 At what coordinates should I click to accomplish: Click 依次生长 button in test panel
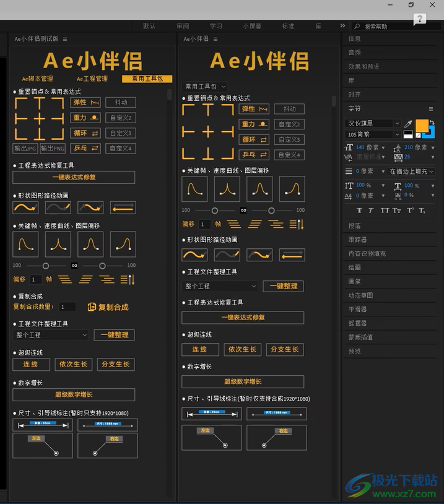[x=73, y=365]
